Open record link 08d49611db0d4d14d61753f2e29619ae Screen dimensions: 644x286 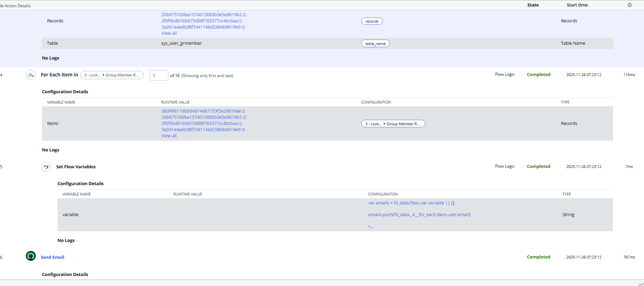coord(201,111)
